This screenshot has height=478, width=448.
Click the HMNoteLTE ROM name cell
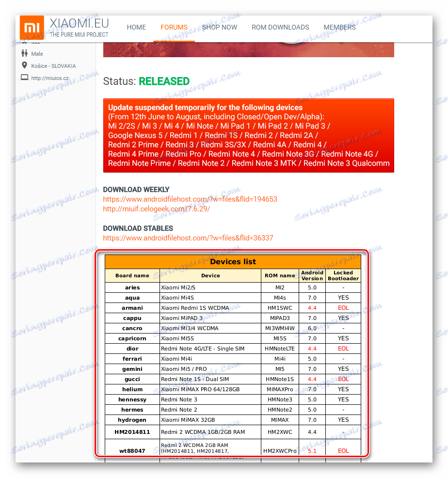[280, 349]
